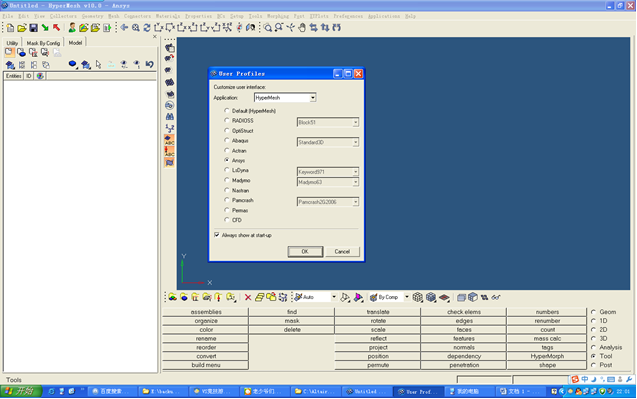The image size is (637, 399).
Task: Switch to the Untitled taskbar window
Action: [366, 391]
